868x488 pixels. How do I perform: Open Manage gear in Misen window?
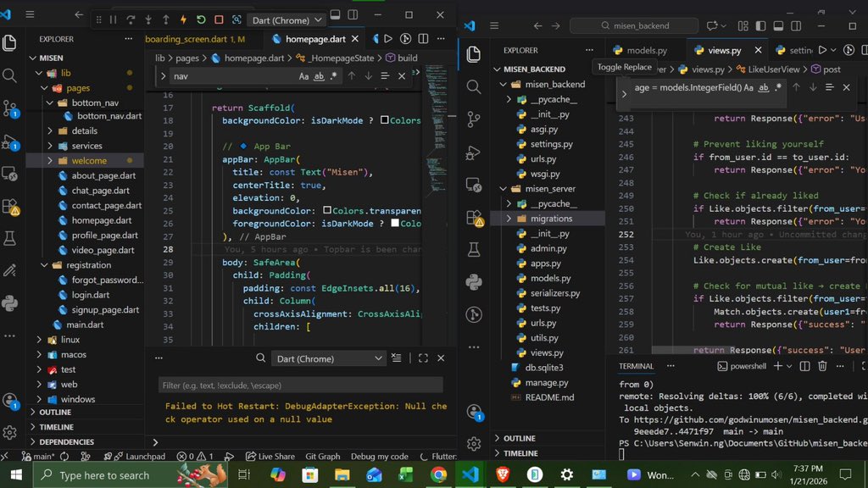click(9, 432)
